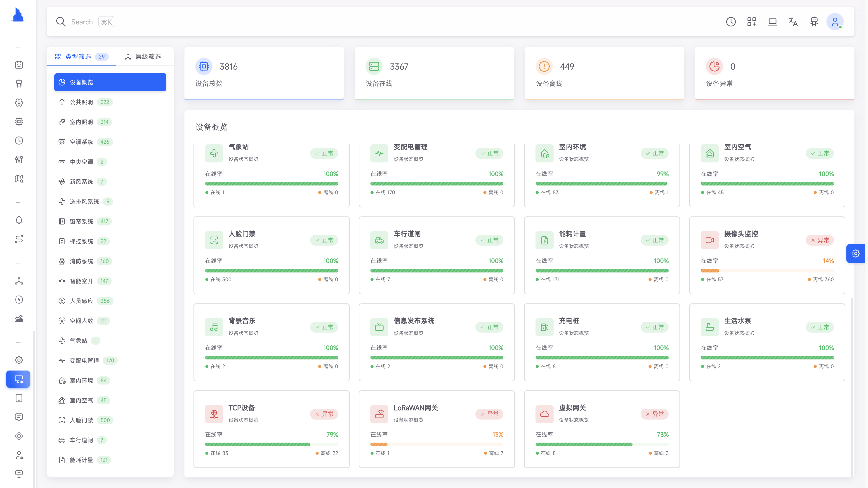This screenshot has width=868, height=488.
Task: Click the search magnifier icon
Action: pyautogui.click(x=61, y=21)
